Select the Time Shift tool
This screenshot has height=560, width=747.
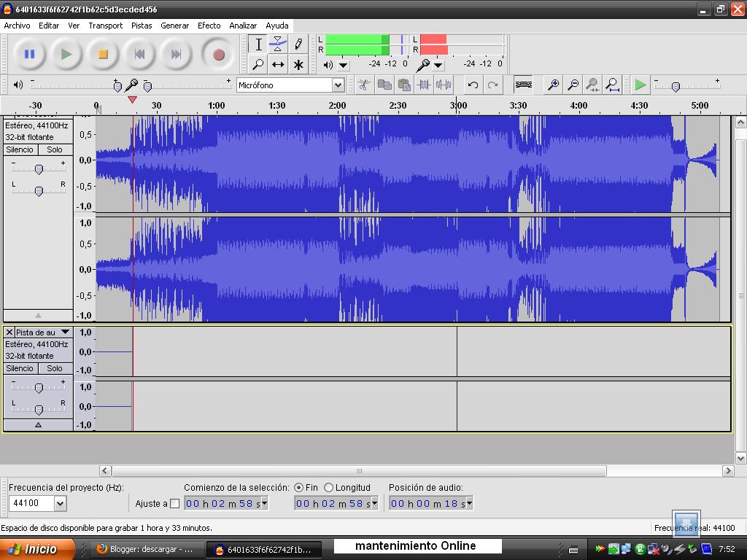pyautogui.click(x=278, y=64)
